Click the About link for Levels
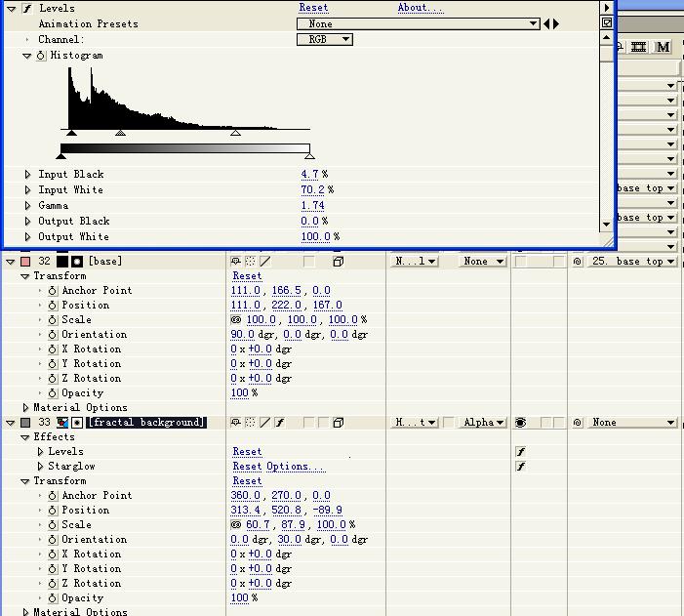 421,8
